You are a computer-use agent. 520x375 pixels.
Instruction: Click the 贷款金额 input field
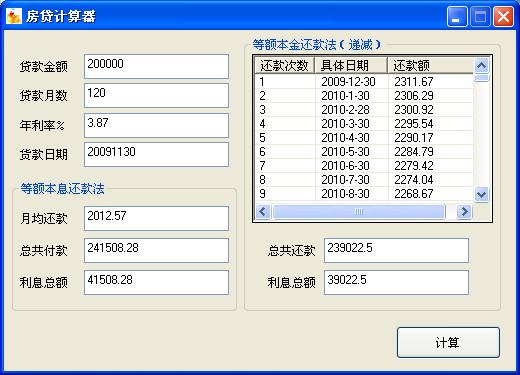(156, 67)
